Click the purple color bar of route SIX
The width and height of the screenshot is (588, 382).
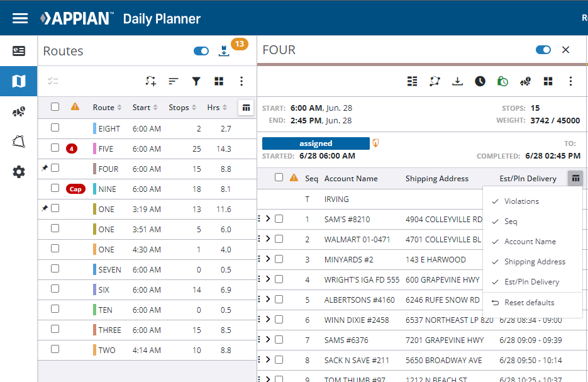(x=94, y=289)
